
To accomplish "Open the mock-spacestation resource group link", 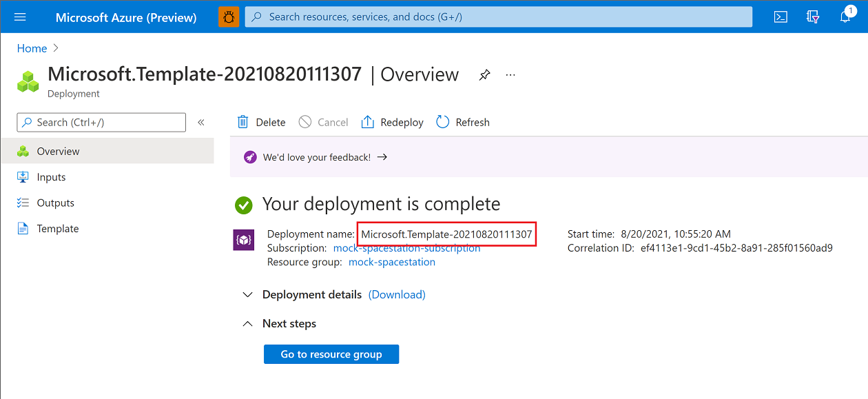I will [x=392, y=262].
